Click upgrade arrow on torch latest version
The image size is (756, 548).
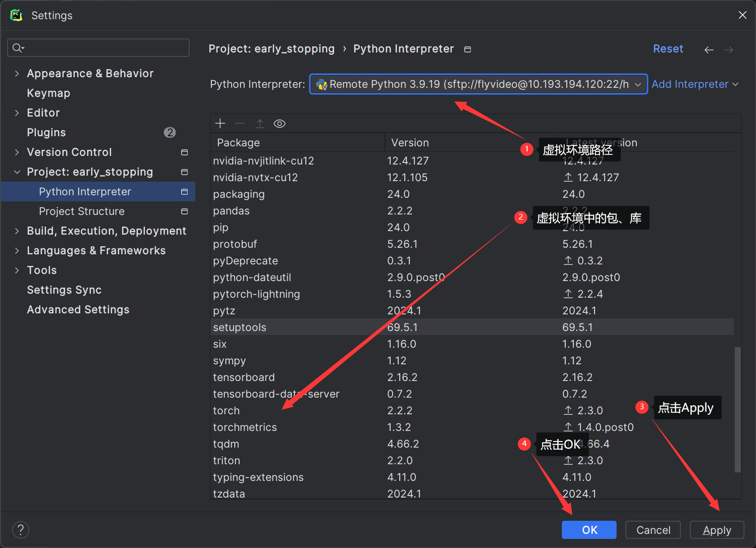568,410
